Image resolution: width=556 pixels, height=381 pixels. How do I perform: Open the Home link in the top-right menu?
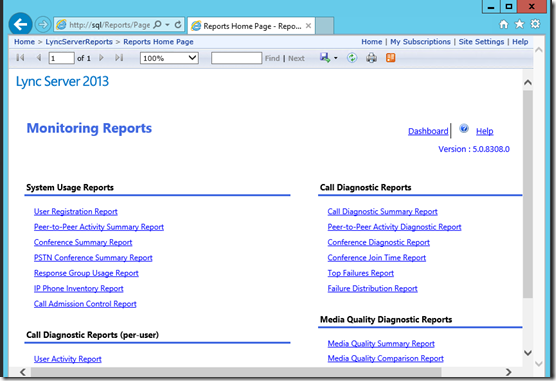(x=372, y=42)
